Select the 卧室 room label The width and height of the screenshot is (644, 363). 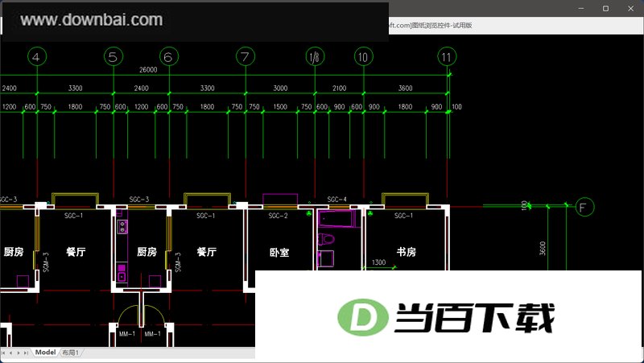[279, 253]
